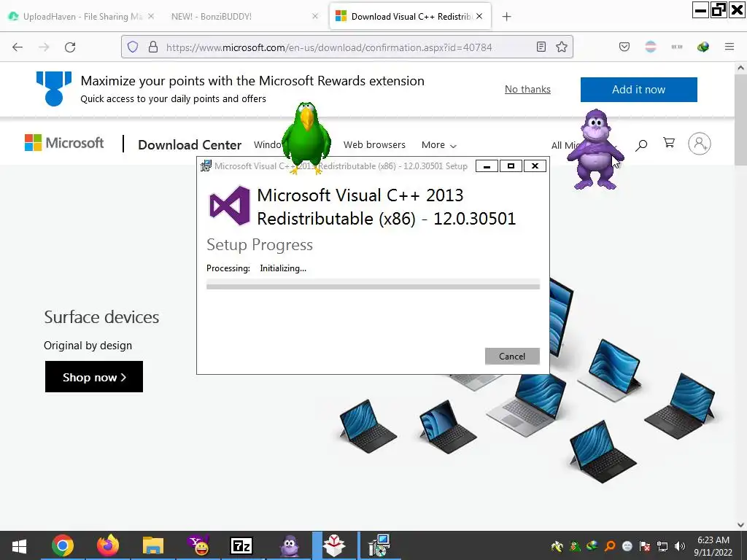This screenshot has width=747, height=560.
Task: Open Yahoo Messenger taskbar icon
Action: [x=198, y=545]
